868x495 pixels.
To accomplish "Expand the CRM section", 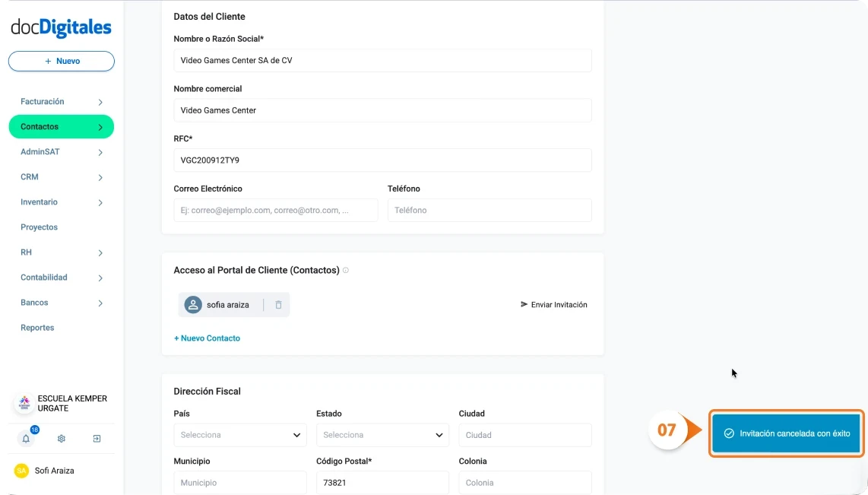I will pyautogui.click(x=61, y=176).
